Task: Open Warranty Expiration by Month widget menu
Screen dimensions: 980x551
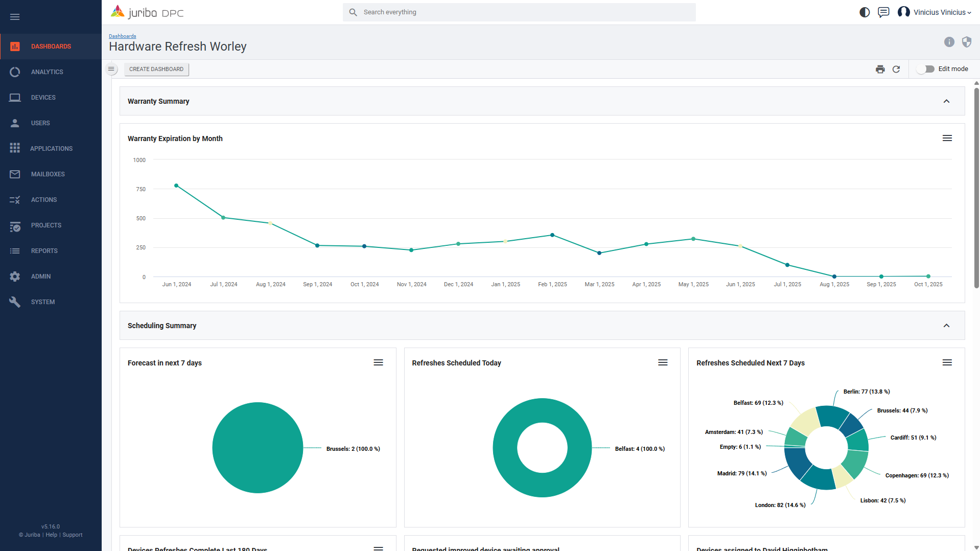Action: (947, 138)
